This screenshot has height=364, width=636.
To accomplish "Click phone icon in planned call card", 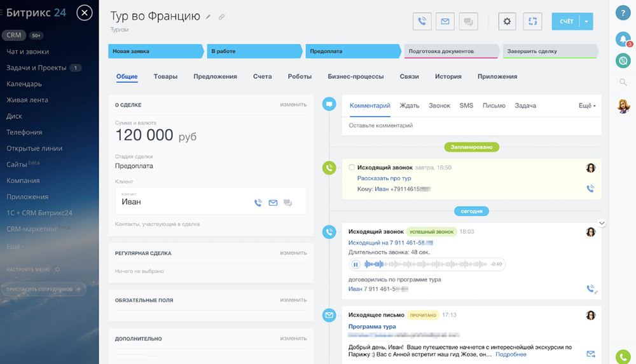I will tap(590, 189).
